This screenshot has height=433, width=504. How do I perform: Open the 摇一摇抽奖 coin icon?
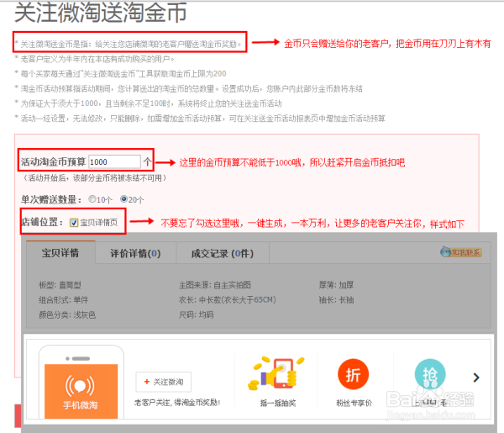(x=276, y=373)
